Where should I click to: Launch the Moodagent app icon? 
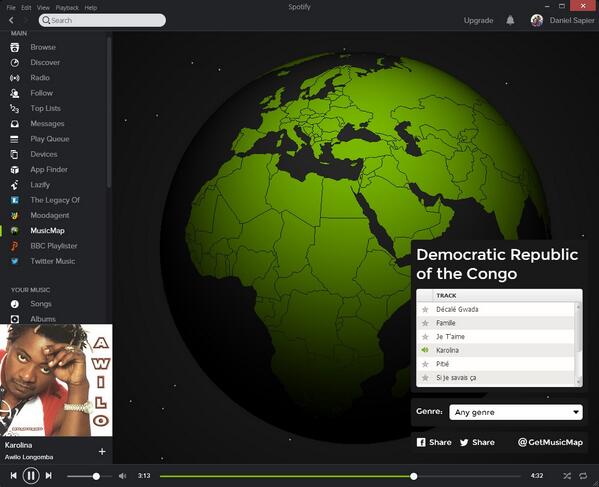[15, 215]
